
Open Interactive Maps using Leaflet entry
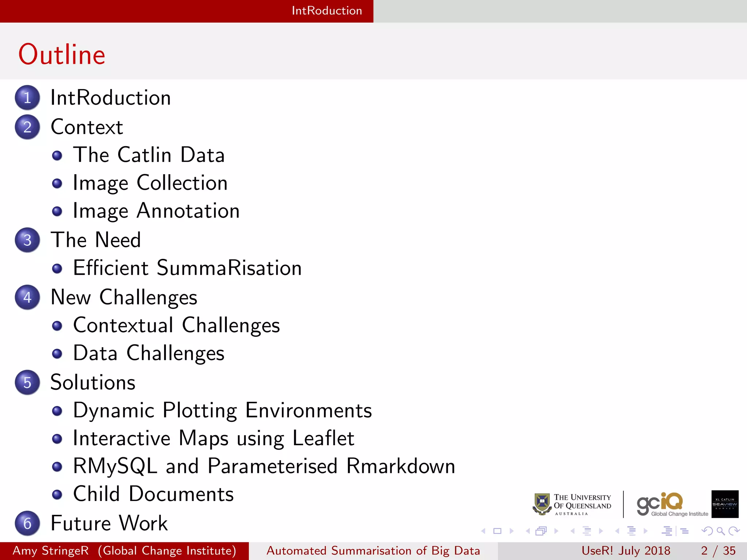click(x=213, y=438)
